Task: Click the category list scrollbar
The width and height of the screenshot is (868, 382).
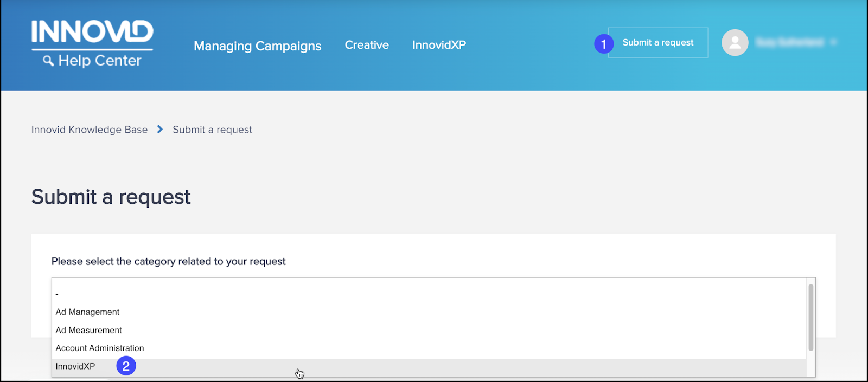Action: click(810, 318)
